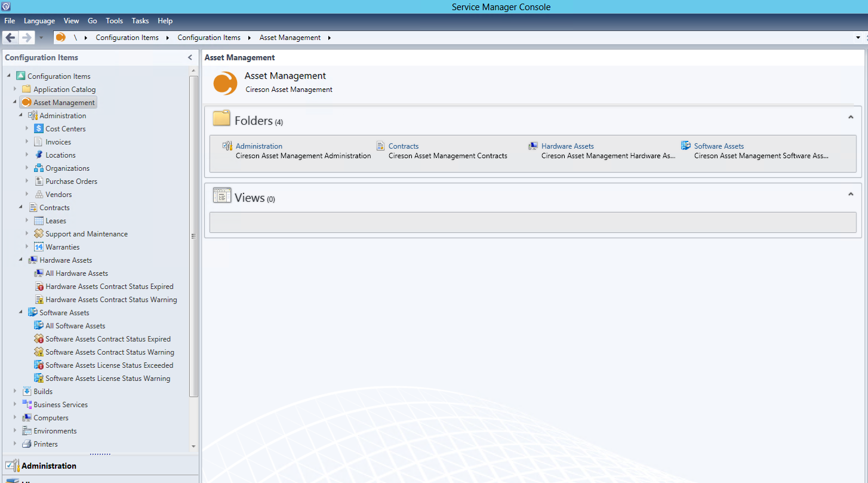Expand the Business Services node
The image size is (868, 483).
pos(15,404)
